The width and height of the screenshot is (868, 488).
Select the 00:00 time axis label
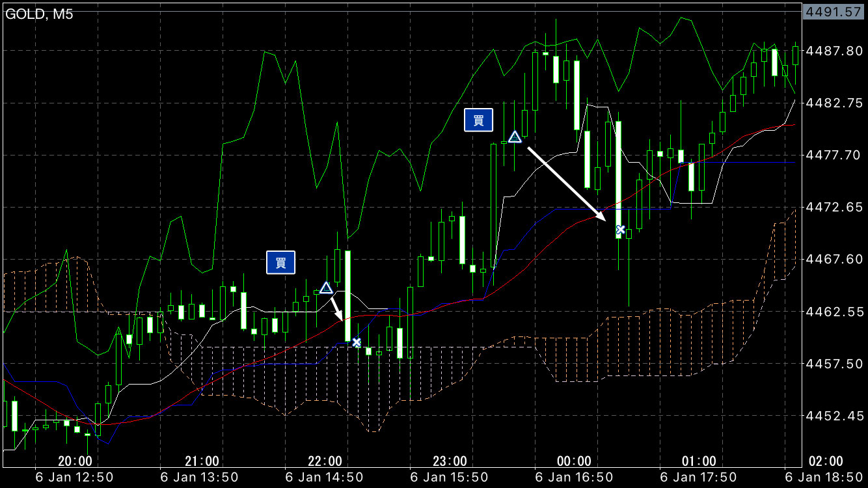click(x=575, y=461)
